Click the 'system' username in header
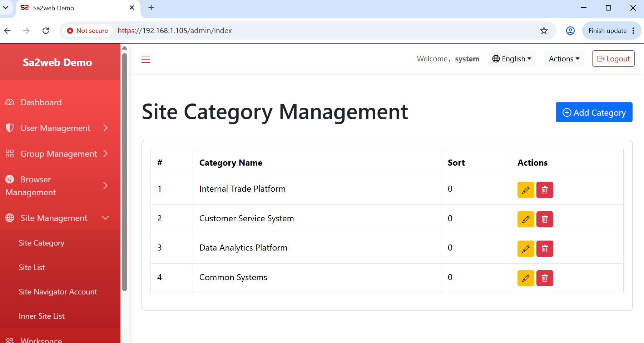The height and width of the screenshot is (343, 644). (x=467, y=59)
